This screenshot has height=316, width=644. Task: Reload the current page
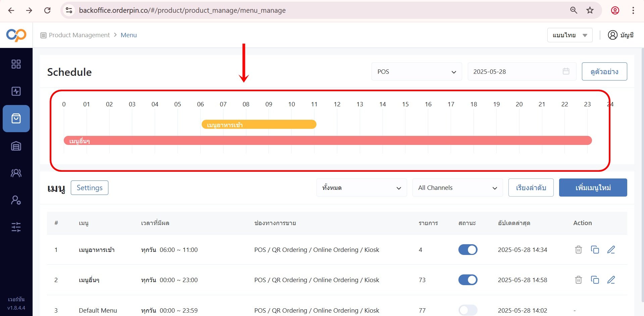point(47,10)
